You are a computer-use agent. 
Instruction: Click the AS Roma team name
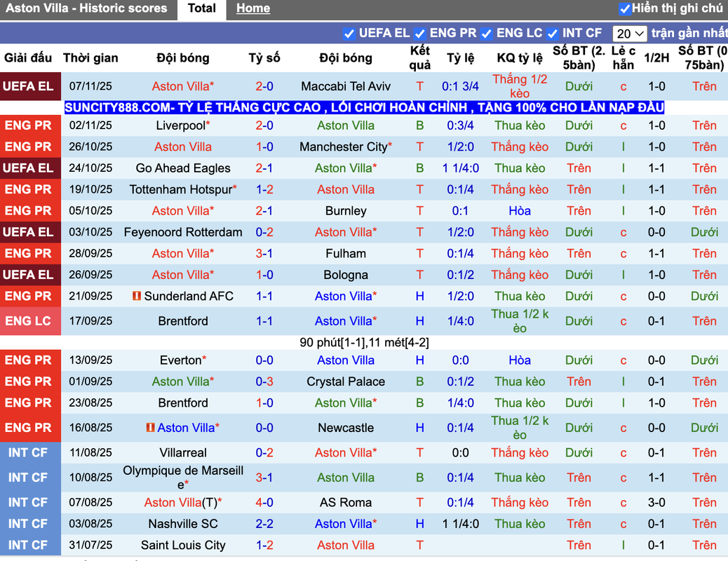[346, 503]
